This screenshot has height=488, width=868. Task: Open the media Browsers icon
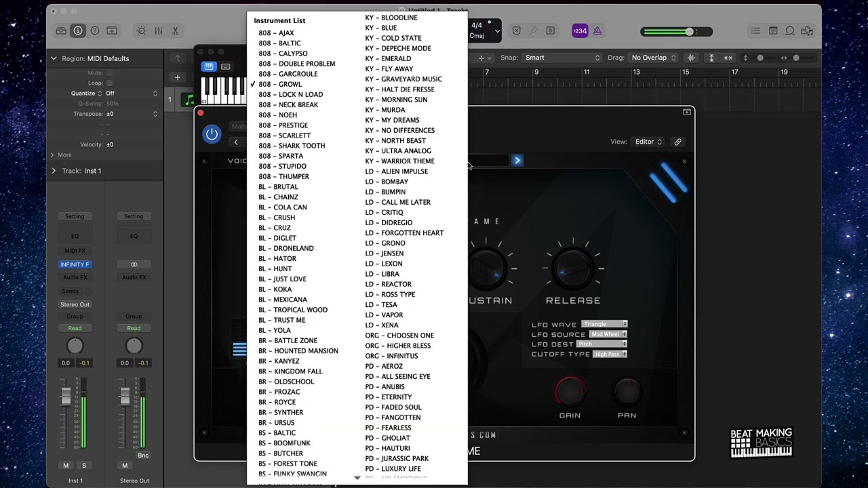806,30
